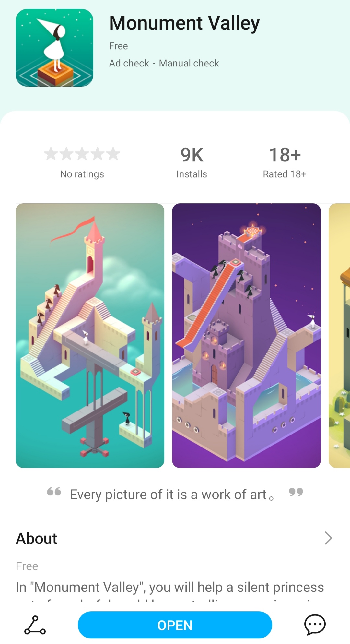Tap the OPEN button
Viewport: 350px width, 644px height.
pyautogui.click(x=175, y=625)
